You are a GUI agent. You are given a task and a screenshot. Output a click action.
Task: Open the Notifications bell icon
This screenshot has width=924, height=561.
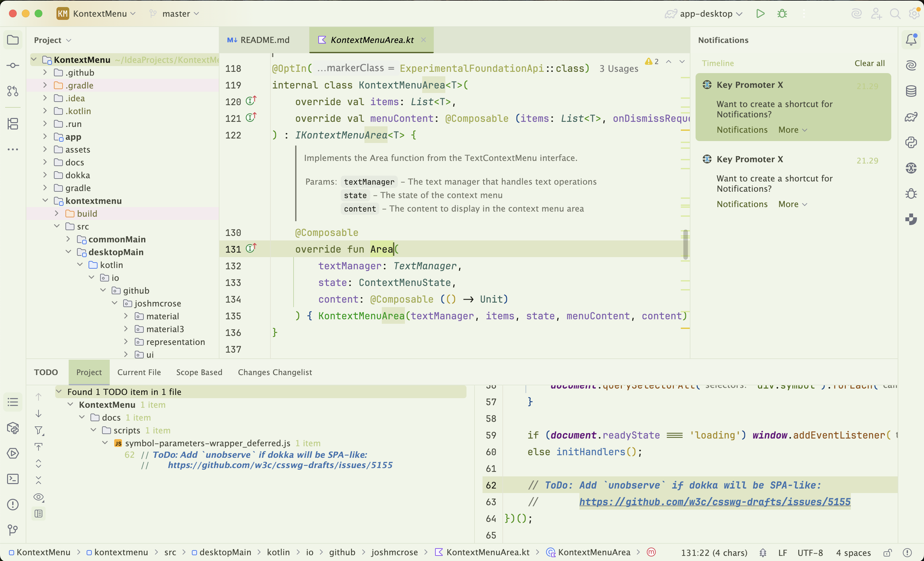[911, 40]
